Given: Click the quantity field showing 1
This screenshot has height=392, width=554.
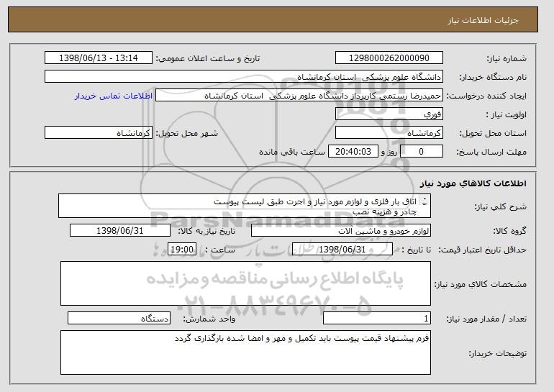Looking at the screenshot, I should pos(377,318).
